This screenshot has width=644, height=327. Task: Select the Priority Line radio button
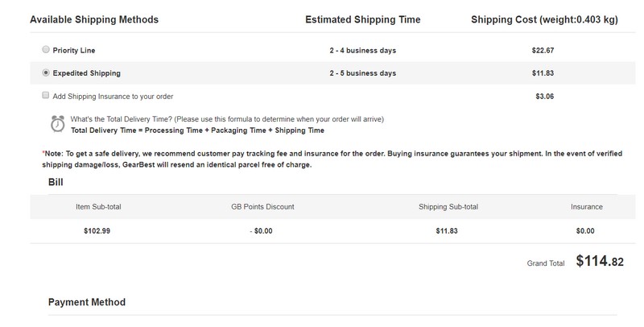pyautogui.click(x=46, y=49)
